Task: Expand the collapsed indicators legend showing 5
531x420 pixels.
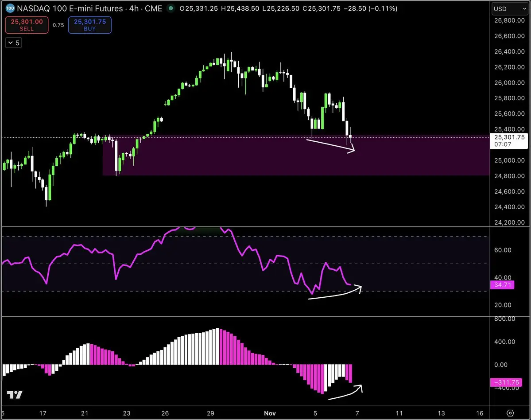Action: coord(14,43)
